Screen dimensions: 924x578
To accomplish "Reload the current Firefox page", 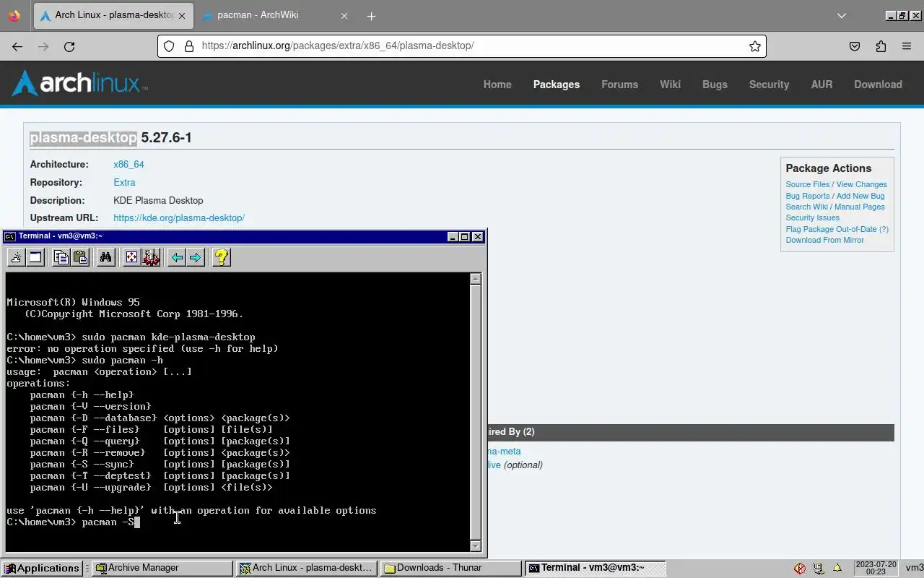I will (69, 46).
